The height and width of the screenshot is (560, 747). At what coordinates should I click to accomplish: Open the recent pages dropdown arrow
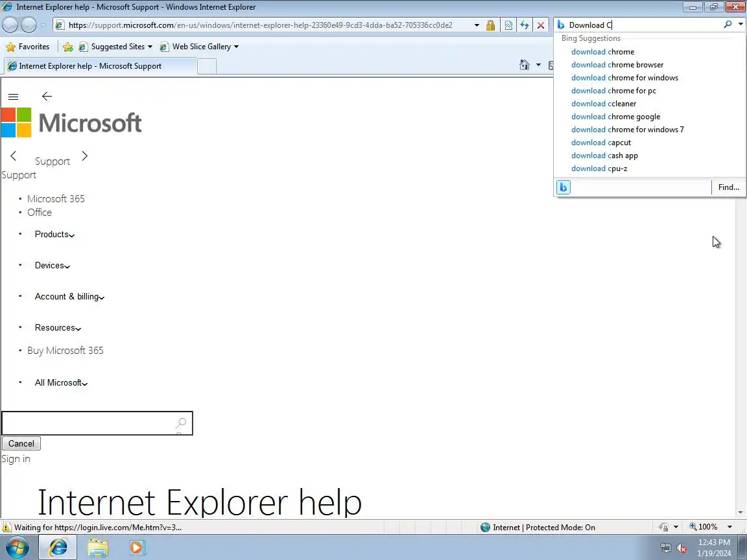click(x=43, y=25)
